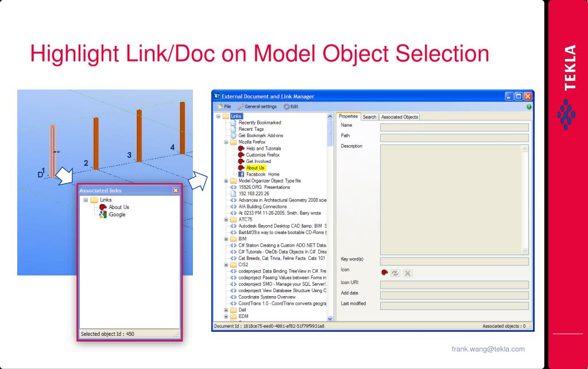This screenshot has height=369, width=588.
Task: Click tree scrollbar down arrow
Action: click(x=330, y=318)
